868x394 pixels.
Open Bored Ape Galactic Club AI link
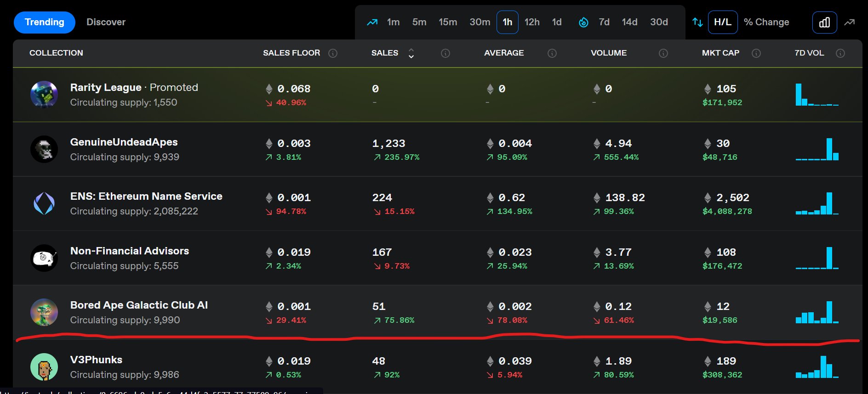pos(139,305)
